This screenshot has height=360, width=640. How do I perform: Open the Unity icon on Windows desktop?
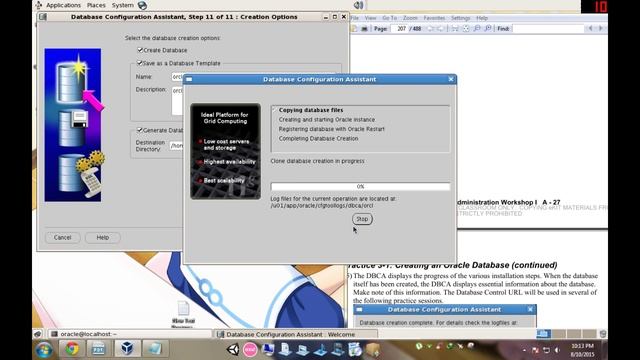233,349
